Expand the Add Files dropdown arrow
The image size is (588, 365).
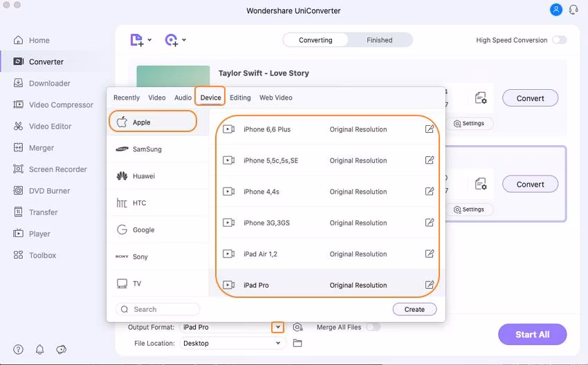coord(149,39)
